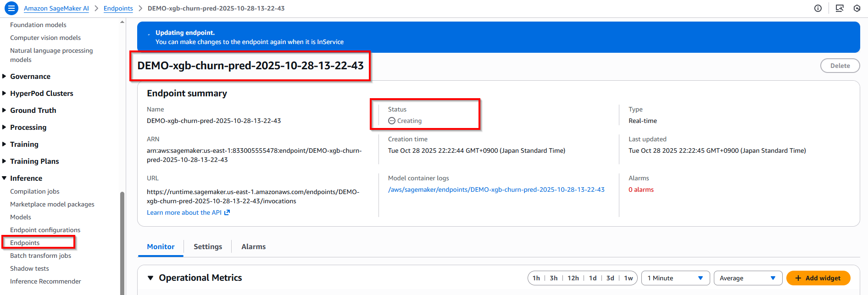Open the Average statistic dropdown
868x295 pixels.
click(x=748, y=278)
